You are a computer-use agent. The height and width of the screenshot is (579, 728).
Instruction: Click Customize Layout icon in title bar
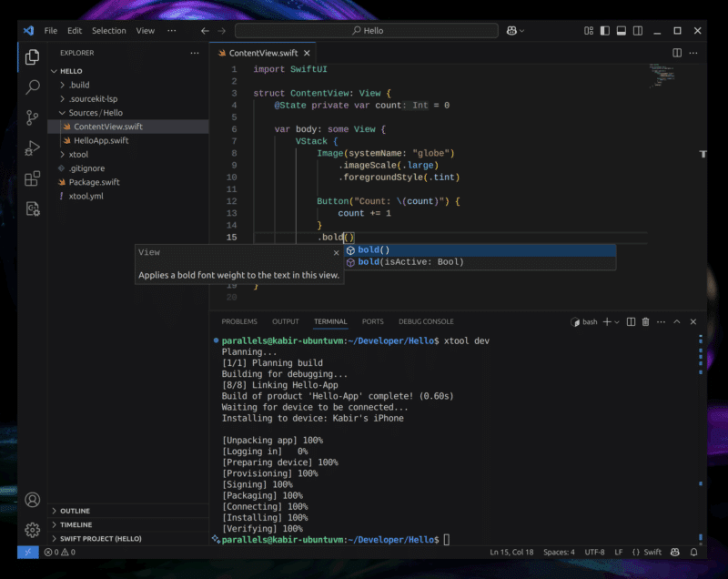coord(589,31)
